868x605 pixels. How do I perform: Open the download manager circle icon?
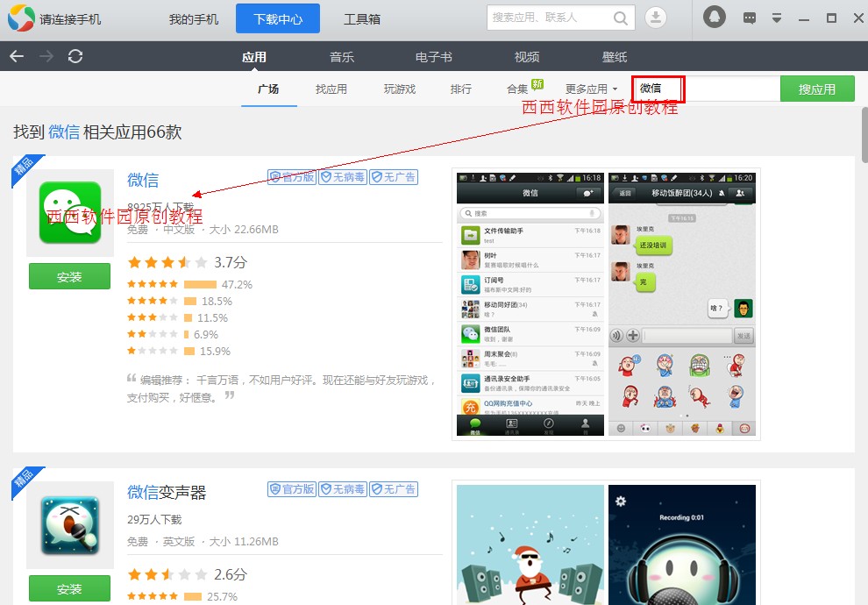pyautogui.click(x=656, y=18)
